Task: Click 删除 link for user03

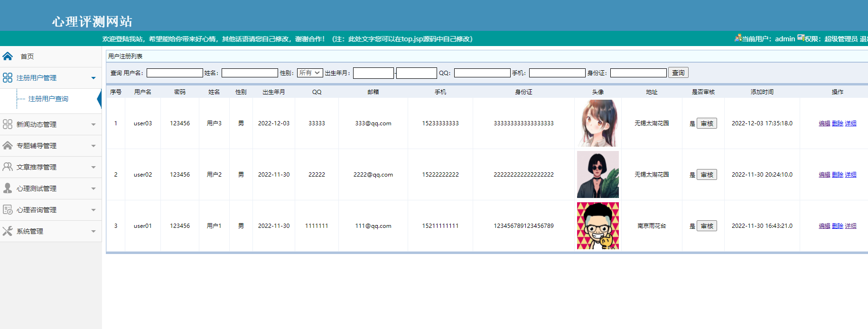Action: (838, 123)
